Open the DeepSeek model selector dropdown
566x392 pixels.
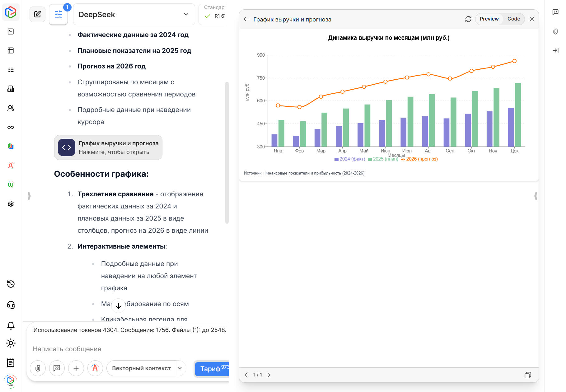tap(134, 14)
